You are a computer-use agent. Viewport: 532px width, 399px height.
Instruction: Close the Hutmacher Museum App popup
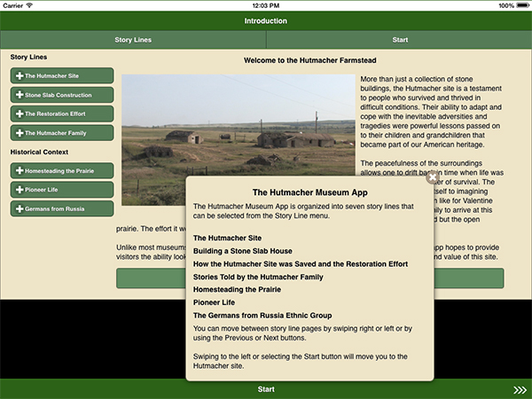point(432,177)
